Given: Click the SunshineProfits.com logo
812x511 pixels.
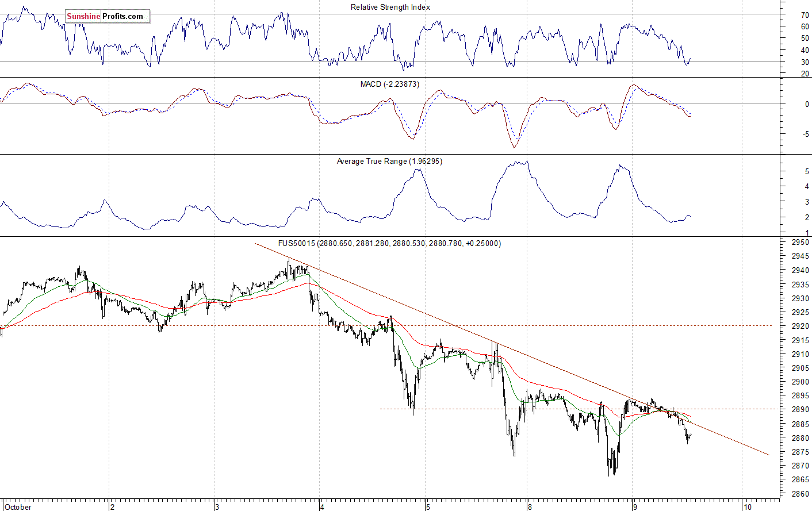Looking at the screenshot, I should (108, 16).
